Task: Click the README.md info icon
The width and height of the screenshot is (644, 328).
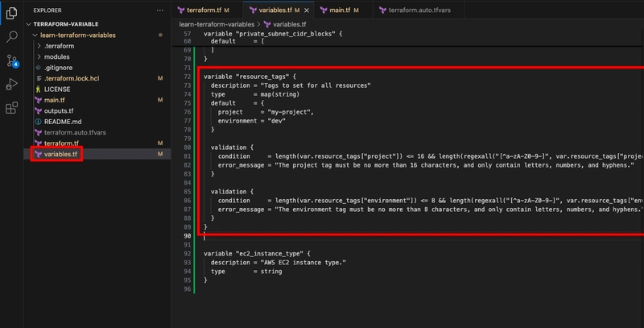Action: pos(38,122)
